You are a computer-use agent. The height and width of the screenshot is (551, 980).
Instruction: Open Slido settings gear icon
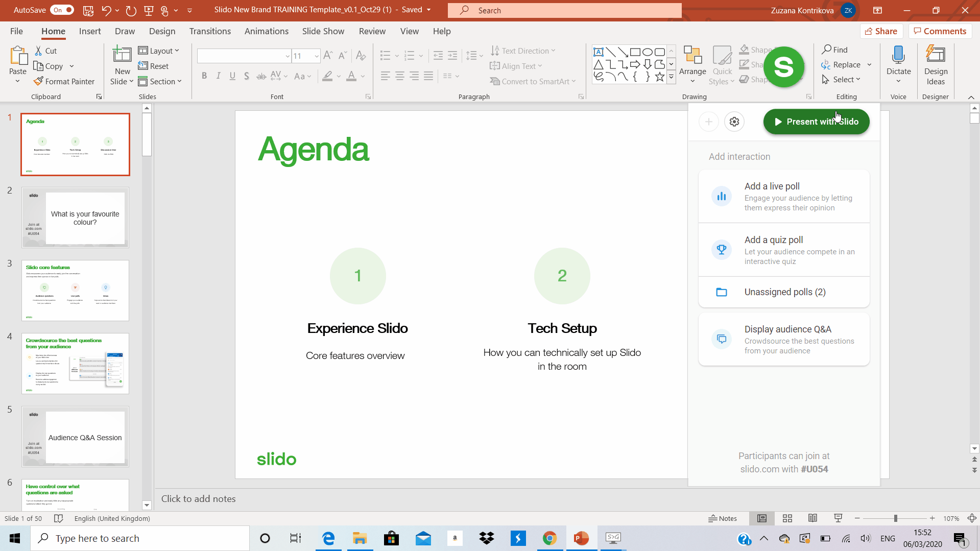click(x=734, y=122)
